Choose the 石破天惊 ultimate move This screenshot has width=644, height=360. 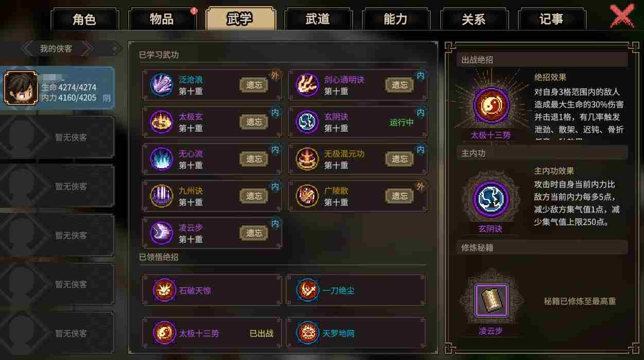coord(212,290)
